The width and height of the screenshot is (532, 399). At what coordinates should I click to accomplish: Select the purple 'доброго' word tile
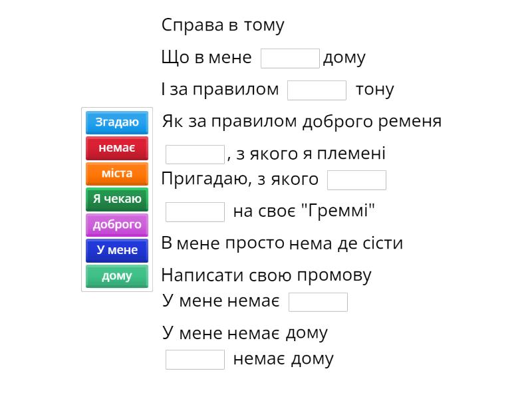pyautogui.click(x=117, y=225)
